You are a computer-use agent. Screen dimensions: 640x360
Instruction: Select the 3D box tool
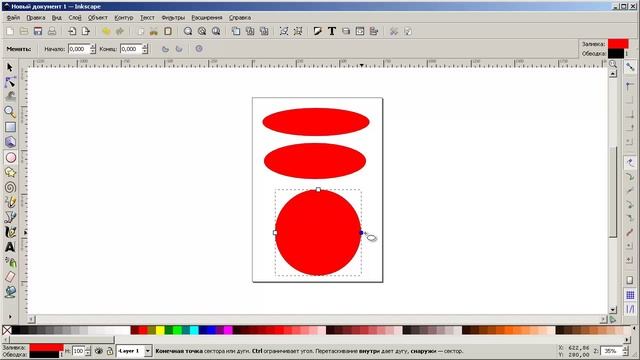[x=10, y=142]
